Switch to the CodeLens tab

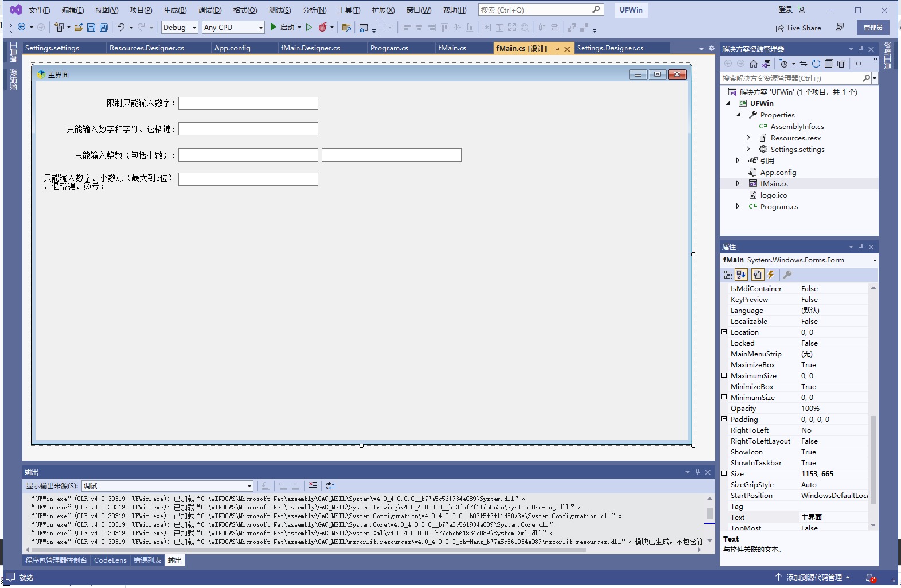110,560
